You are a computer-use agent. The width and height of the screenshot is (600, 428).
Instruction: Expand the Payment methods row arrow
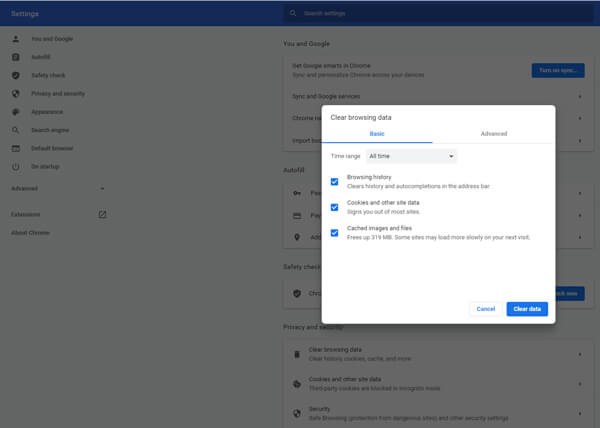(580, 216)
